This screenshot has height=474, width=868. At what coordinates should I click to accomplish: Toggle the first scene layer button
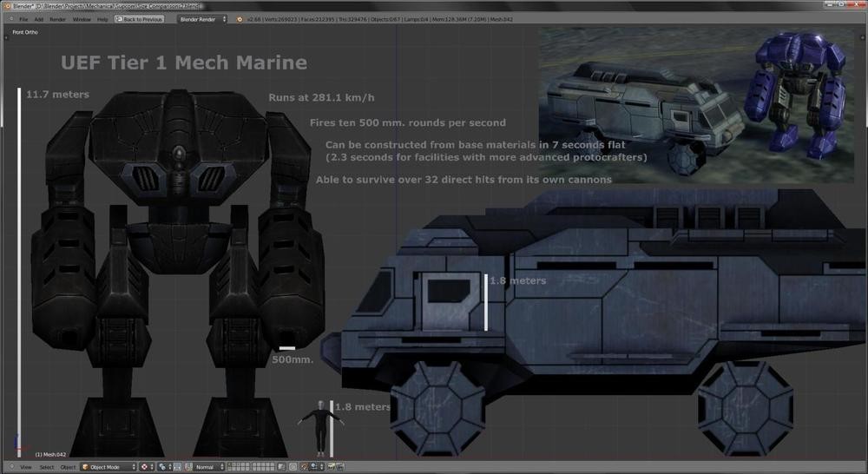coord(231,464)
